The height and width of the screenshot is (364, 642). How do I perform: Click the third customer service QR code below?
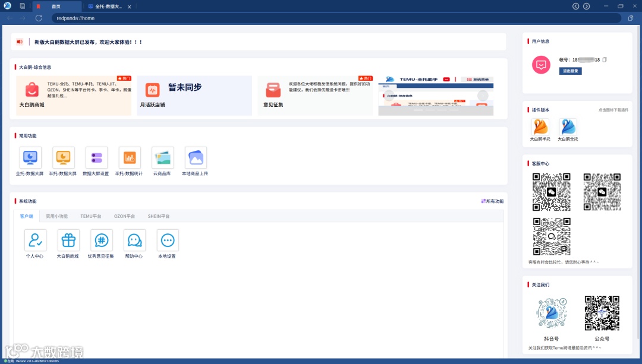[x=551, y=236]
